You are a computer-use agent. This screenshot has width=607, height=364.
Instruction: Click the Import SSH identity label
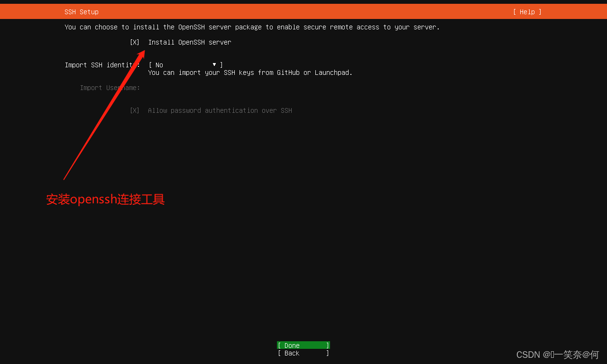102,65
